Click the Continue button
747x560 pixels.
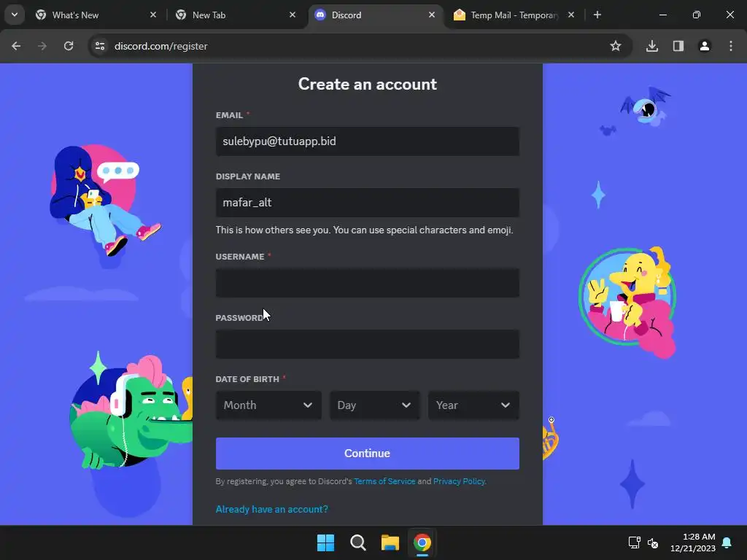point(368,454)
